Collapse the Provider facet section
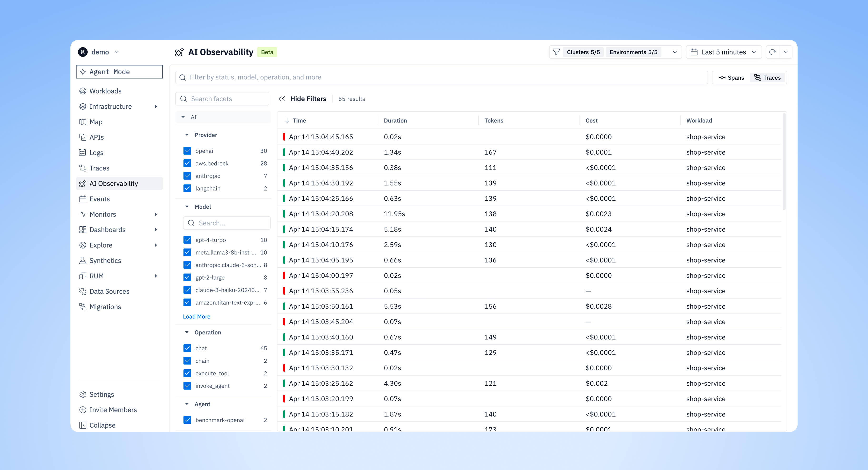The width and height of the screenshot is (868, 470). [x=187, y=135]
